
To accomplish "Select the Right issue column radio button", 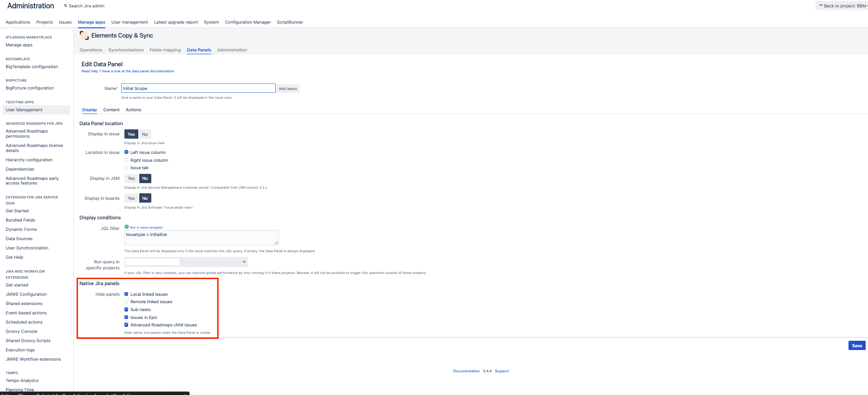I will click(x=126, y=160).
